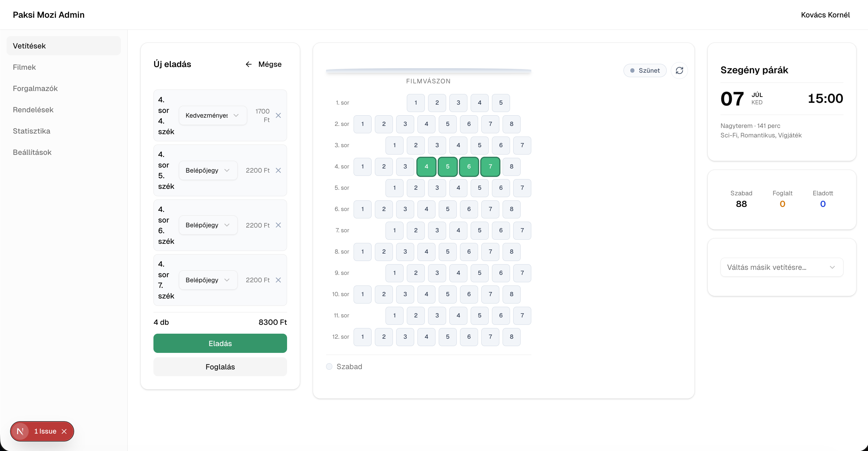Screen dimensions: 868x451
Task: Click the Szünet status pill
Action: (645, 70)
